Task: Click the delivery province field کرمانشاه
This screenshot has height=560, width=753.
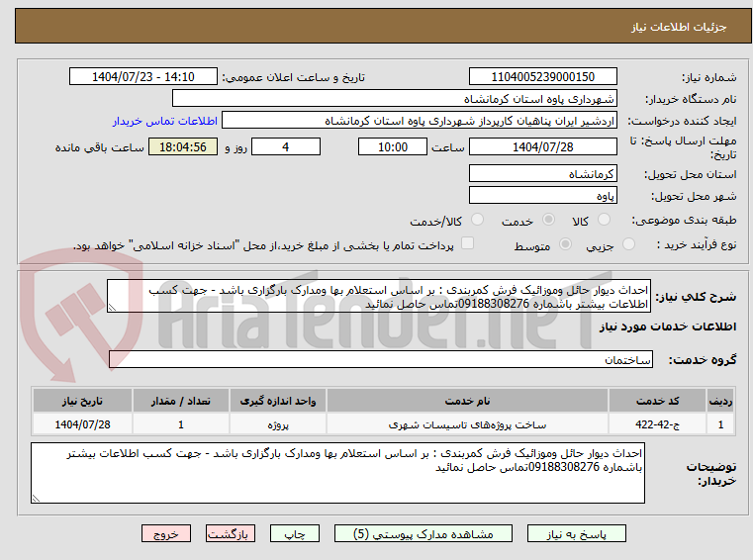Action: (542, 174)
